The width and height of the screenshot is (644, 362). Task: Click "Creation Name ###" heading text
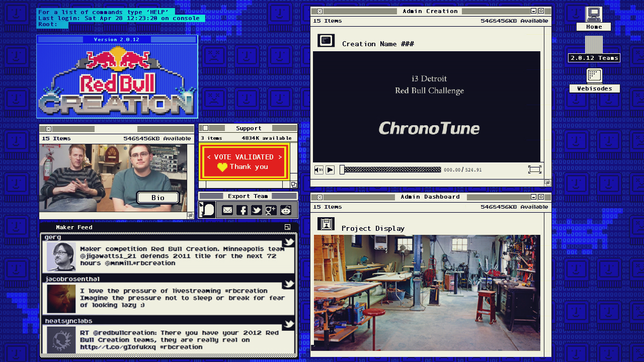378,44
